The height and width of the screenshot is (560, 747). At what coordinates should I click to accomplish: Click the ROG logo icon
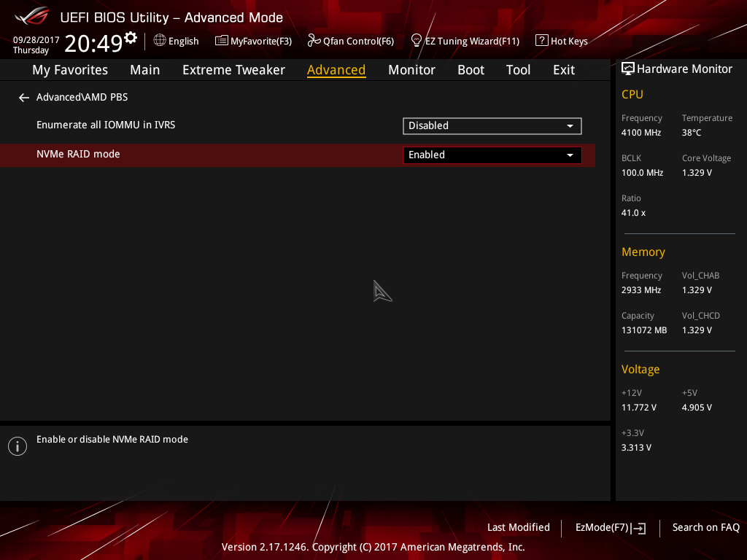click(x=32, y=16)
